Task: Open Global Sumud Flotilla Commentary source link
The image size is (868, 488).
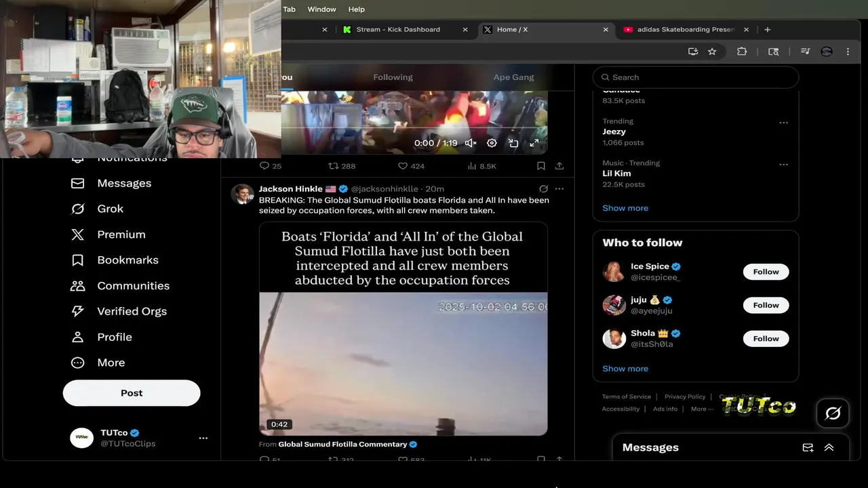Action: pyautogui.click(x=342, y=445)
